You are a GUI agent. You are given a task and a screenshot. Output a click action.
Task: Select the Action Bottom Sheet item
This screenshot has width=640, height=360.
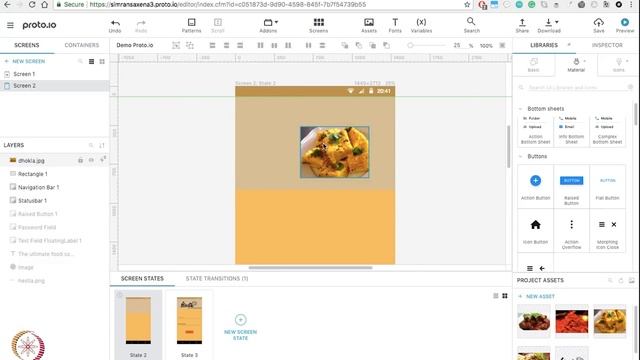pyautogui.click(x=536, y=131)
